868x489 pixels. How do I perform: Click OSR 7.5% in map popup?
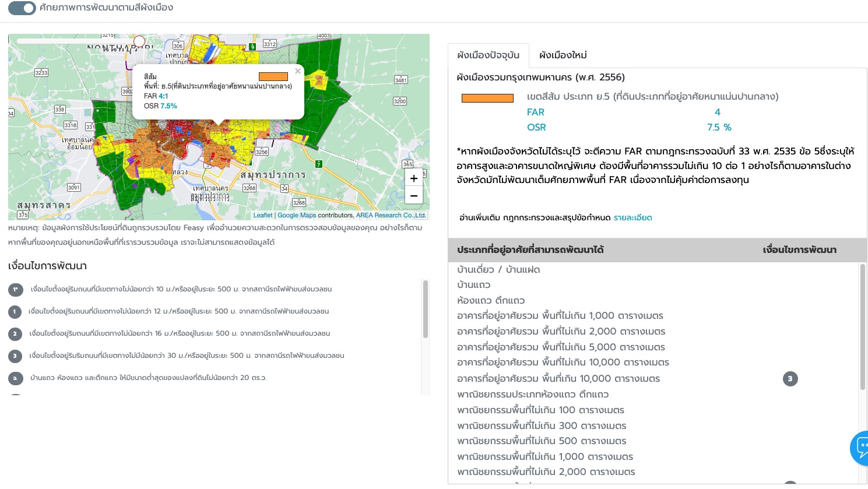point(160,106)
